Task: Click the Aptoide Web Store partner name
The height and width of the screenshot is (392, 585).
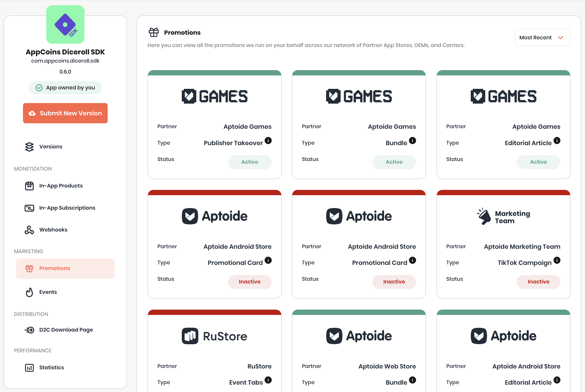Action: pyautogui.click(x=387, y=366)
